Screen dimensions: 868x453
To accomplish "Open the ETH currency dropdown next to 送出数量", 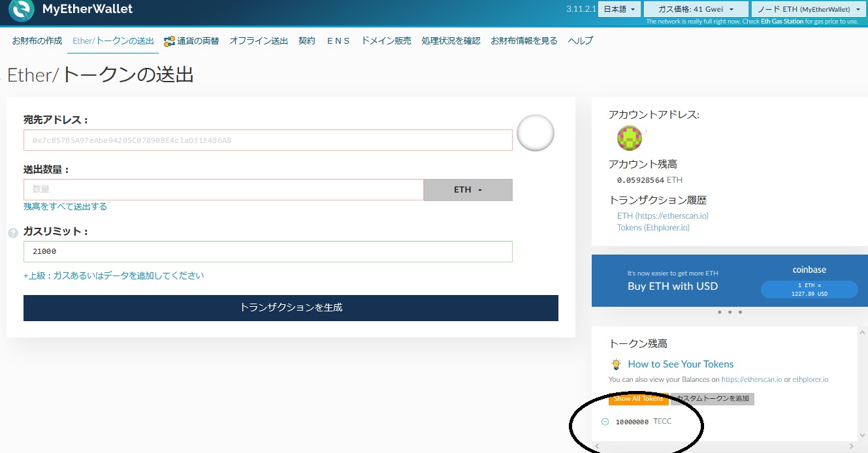I will tap(468, 189).
